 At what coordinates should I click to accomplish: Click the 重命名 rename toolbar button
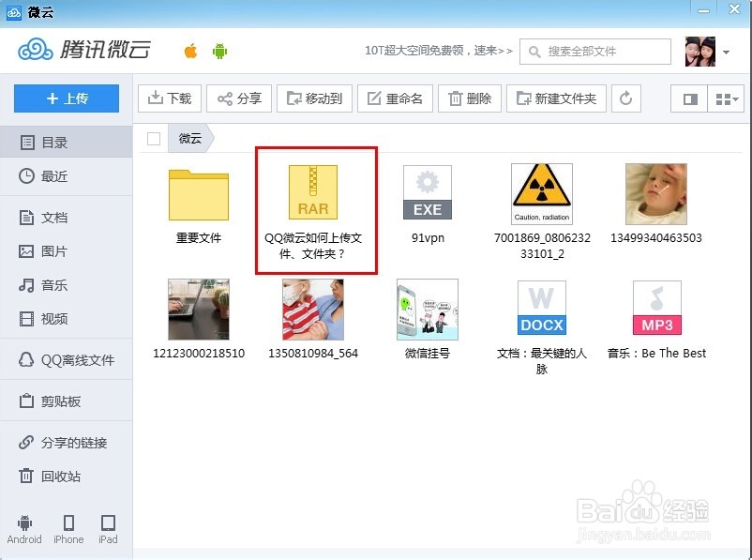(x=395, y=98)
